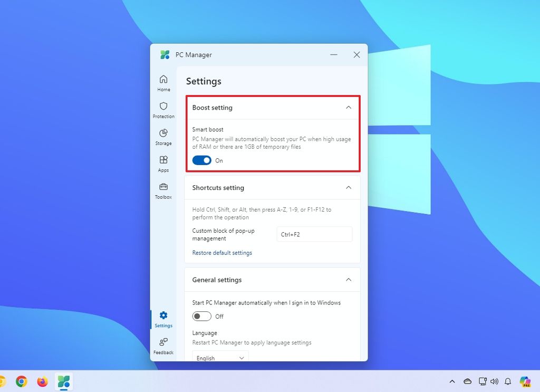Select the Settings gear in the sidebar
Screen dimensions: 540x392
[163, 318]
